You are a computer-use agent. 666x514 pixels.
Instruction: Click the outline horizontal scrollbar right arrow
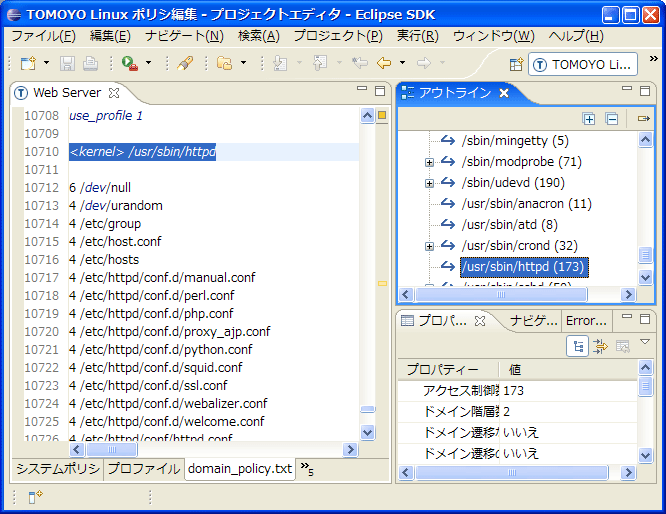(x=628, y=294)
